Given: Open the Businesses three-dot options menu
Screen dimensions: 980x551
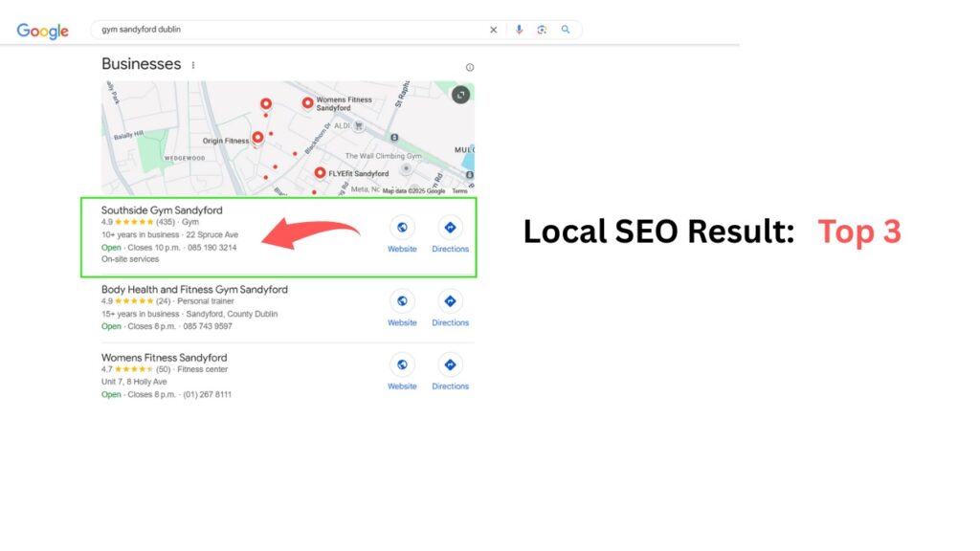Looking at the screenshot, I should [x=192, y=63].
